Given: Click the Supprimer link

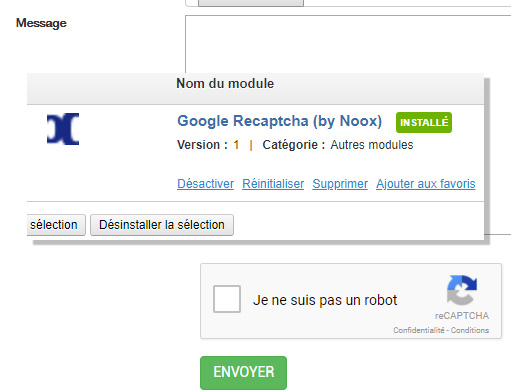Looking at the screenshot, I should 340,184.
